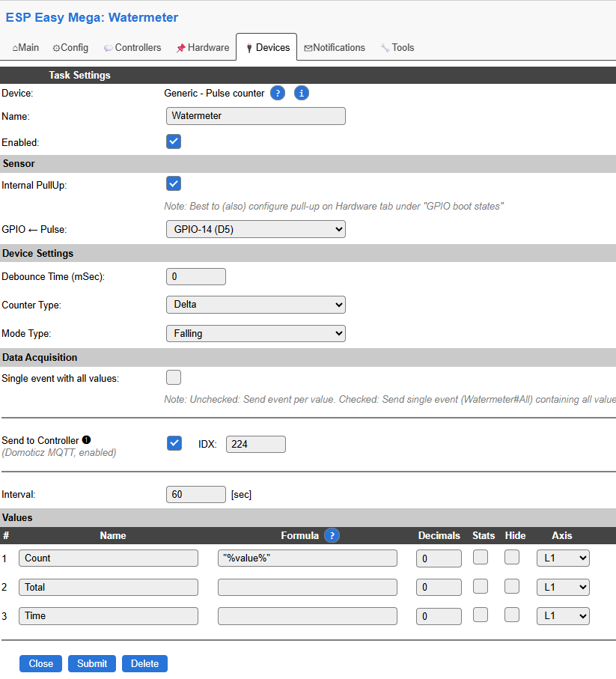
Task: Click the question mark help icon beside Device
Action: click(x=278, y=94)
